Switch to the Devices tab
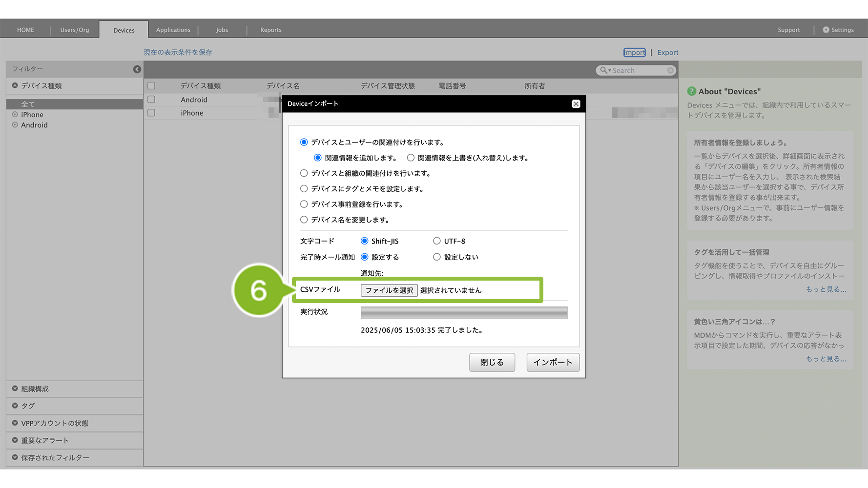The width and height of the screenshot is (868, 488). (124, 30)
